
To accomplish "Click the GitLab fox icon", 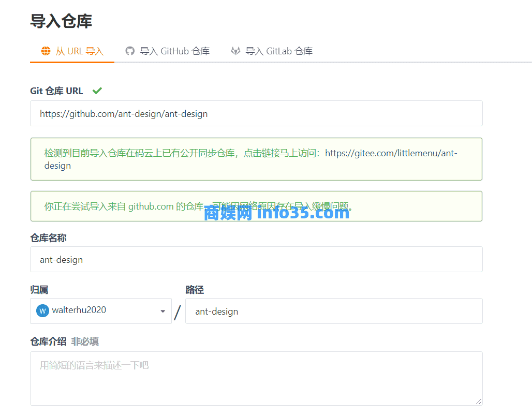I will tap(236, 51).
